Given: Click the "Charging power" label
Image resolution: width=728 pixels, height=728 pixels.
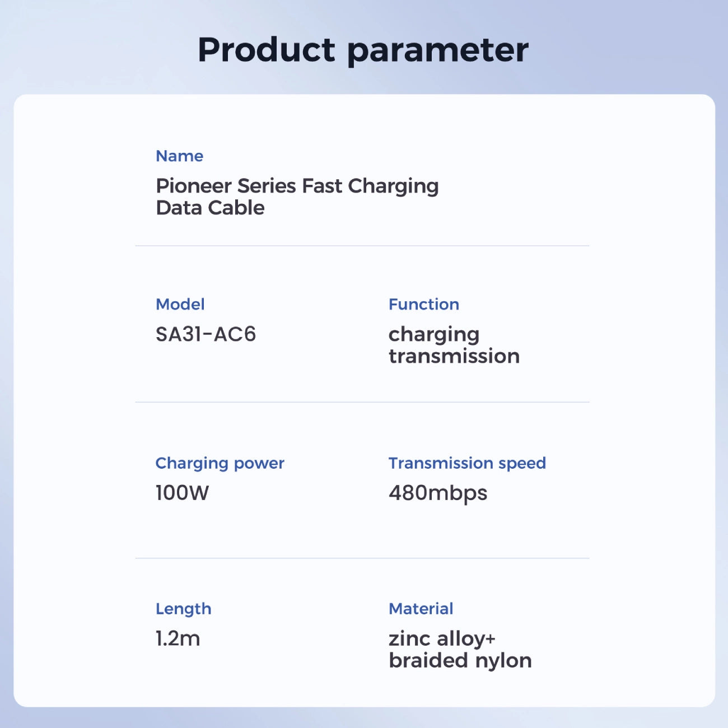Looking at the screenshot, I should click(x=220, y=463).
